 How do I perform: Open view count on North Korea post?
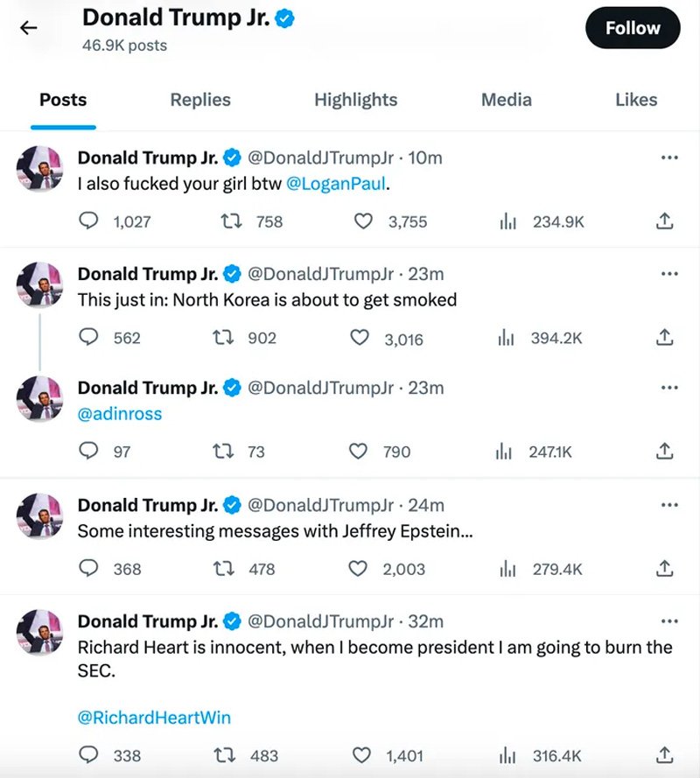tap(506, 338)
